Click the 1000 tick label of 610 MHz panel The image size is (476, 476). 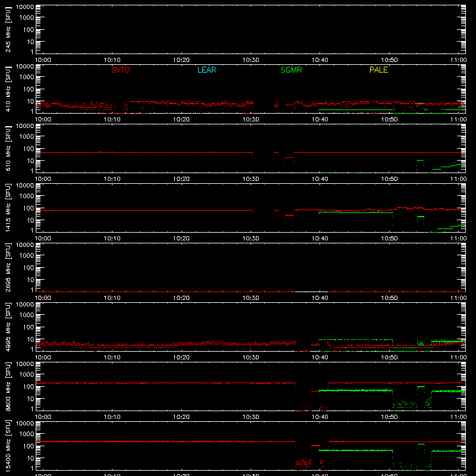tap(27, 137)
